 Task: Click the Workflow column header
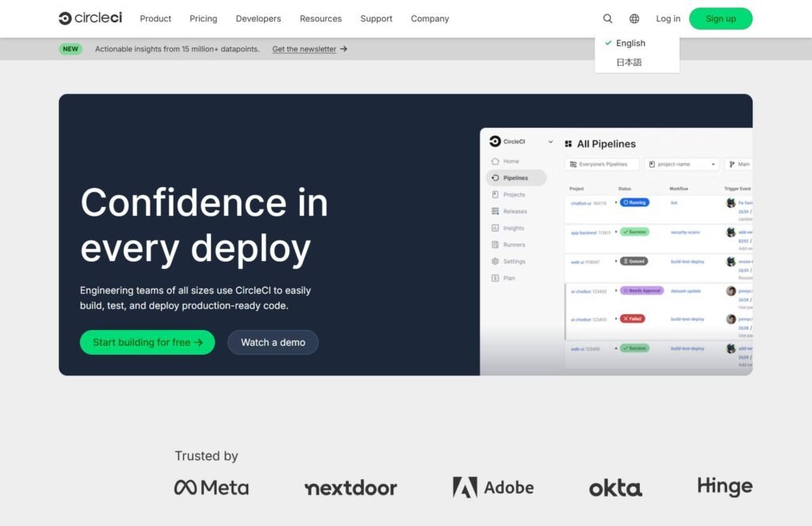pos(679,189)
